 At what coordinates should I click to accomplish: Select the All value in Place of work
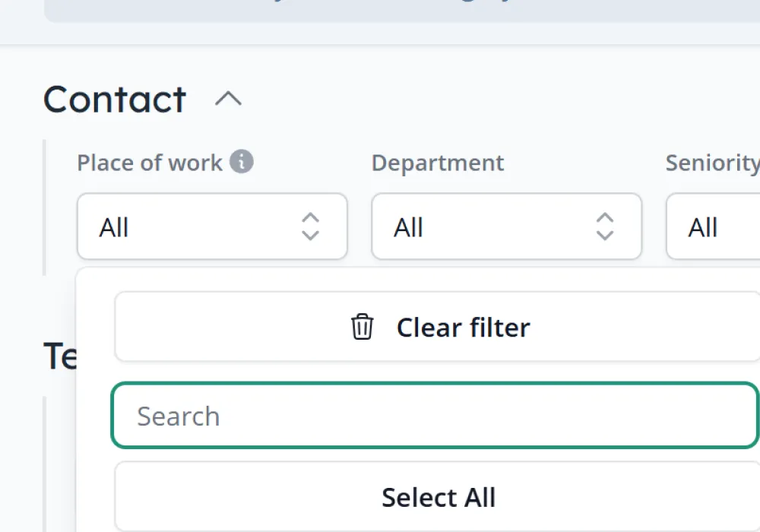(x=114, y=227)
